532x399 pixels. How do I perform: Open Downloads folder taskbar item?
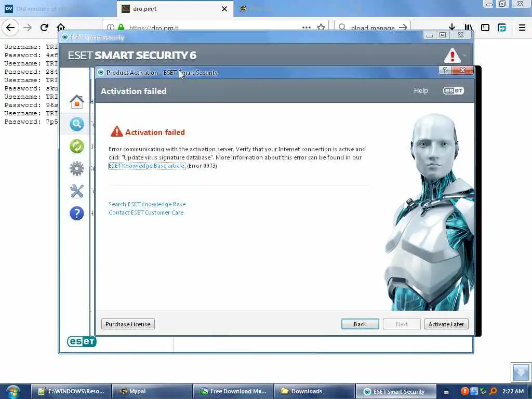click(x=314, y=391)
